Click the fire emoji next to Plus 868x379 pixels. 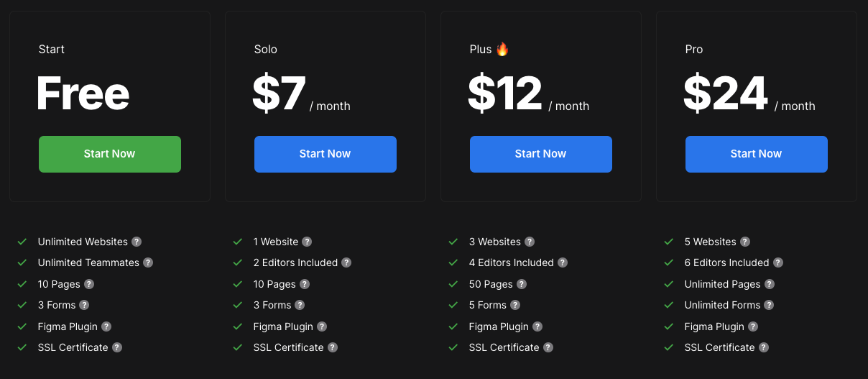(502, 49)
